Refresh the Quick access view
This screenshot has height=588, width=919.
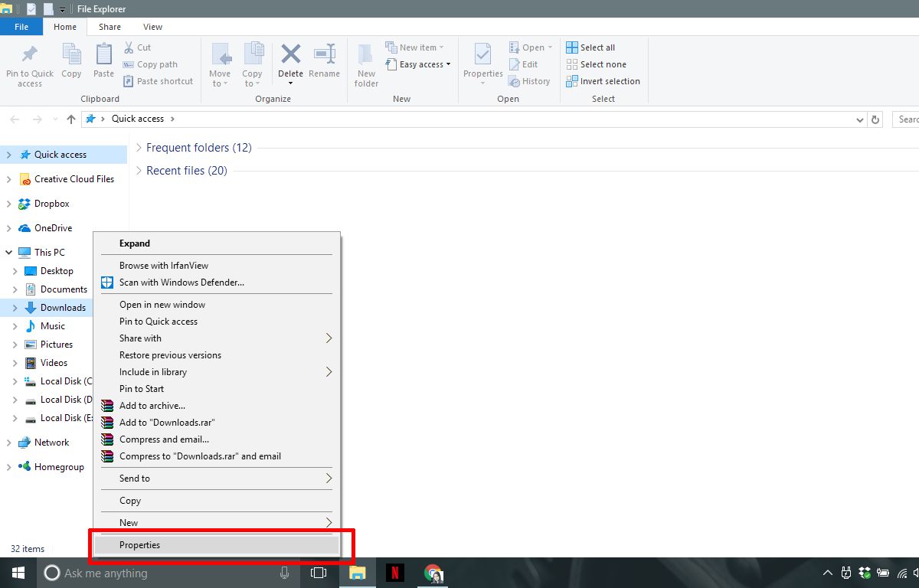tap(875, 119)
